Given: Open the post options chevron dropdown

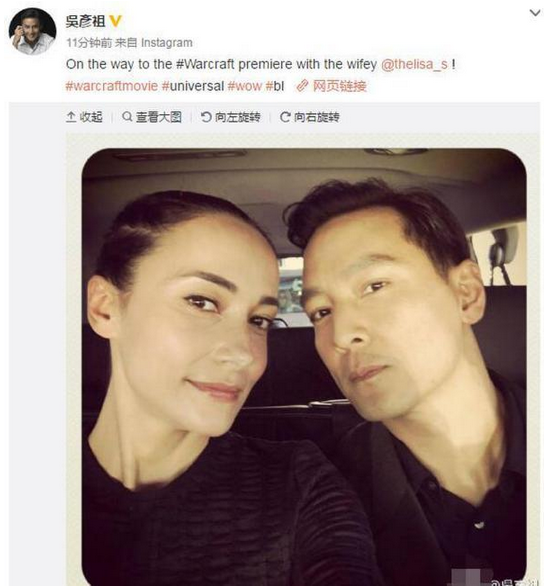Looking at the screenshot, I should click(x=535, y=13).
